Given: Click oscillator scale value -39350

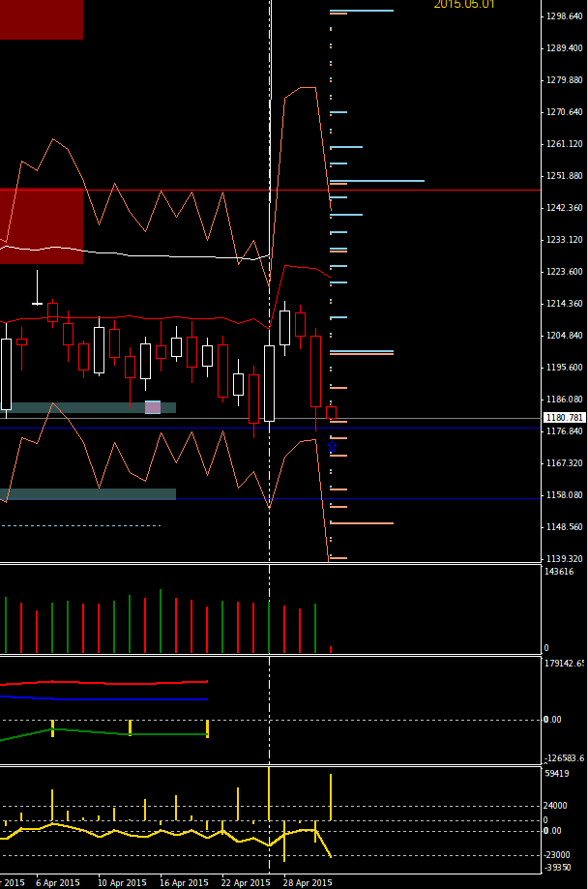Looking at the screenshot, I should coord(557,868).
